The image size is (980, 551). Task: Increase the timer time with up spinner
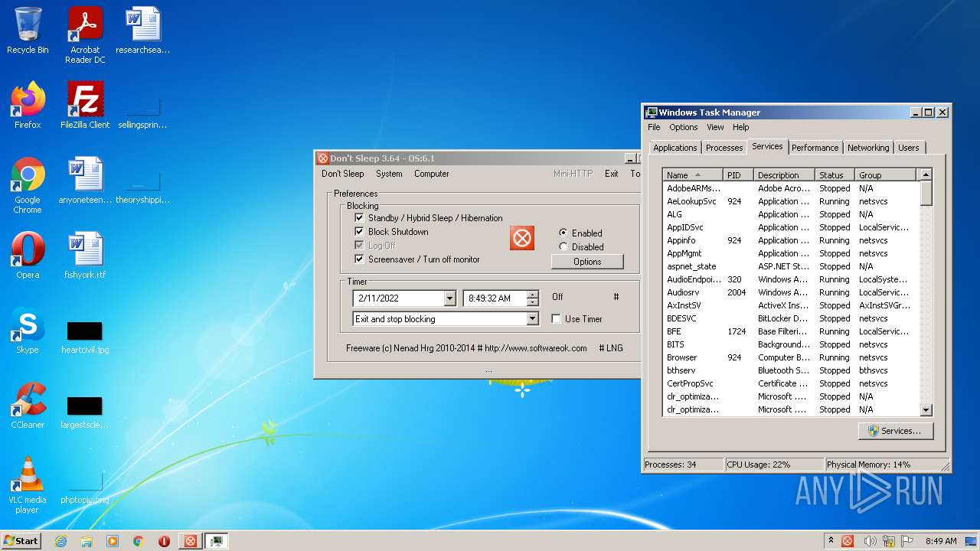pos(533,295)
